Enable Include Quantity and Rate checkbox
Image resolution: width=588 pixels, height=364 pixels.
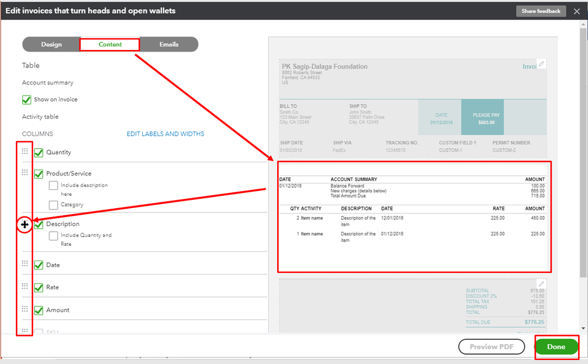point(53,236)
